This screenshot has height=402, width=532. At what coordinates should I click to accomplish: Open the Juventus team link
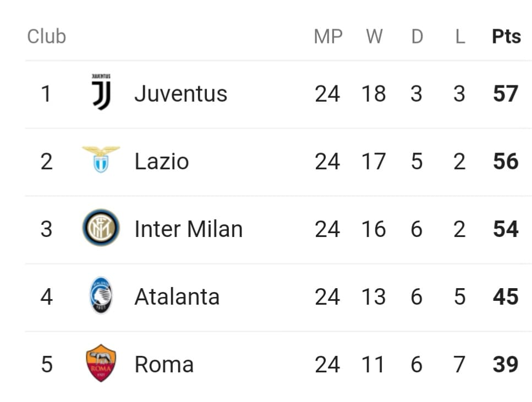(x=181, y=93)
